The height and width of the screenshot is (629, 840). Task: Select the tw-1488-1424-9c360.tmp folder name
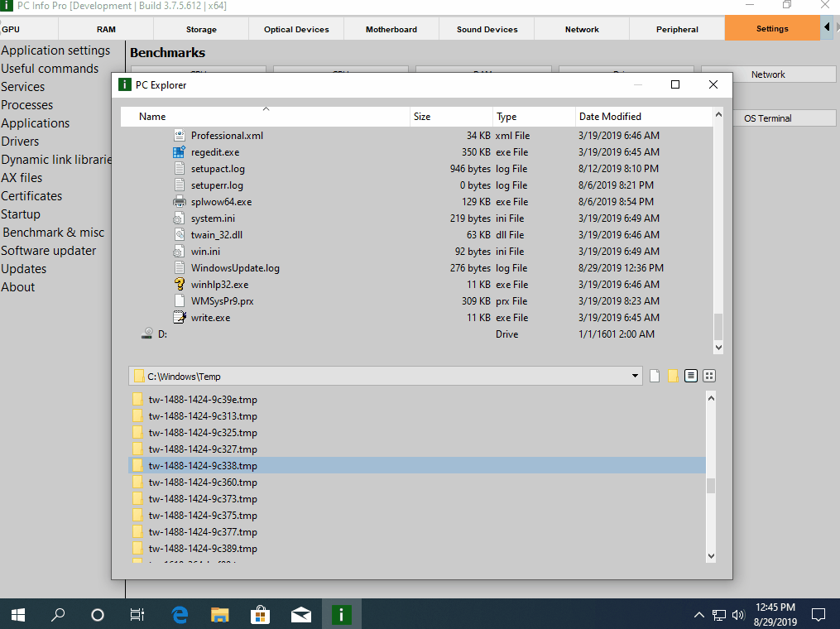pyautogui.click(x=203, y=483)
